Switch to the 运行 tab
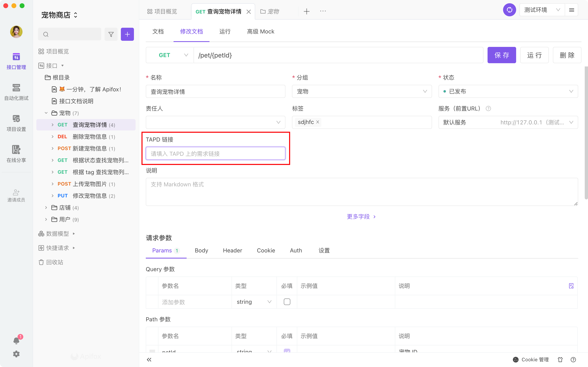 pos(225,32)
